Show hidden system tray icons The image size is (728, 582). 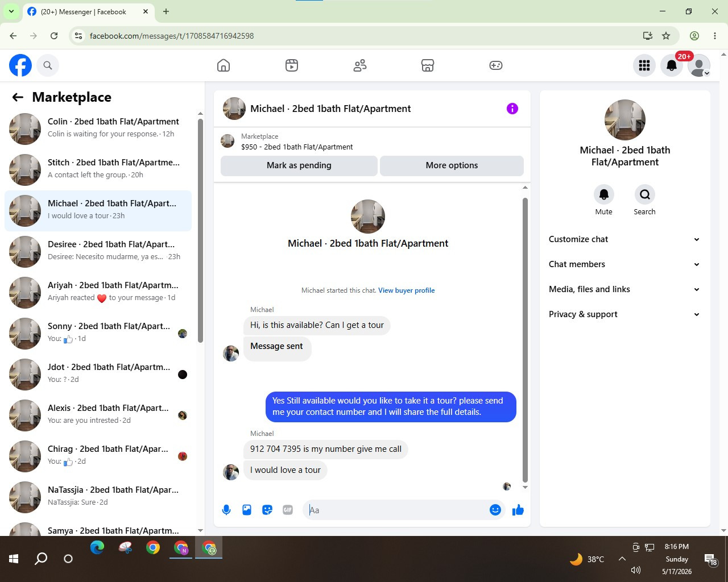pyautogui.click(x=622, y=559)
